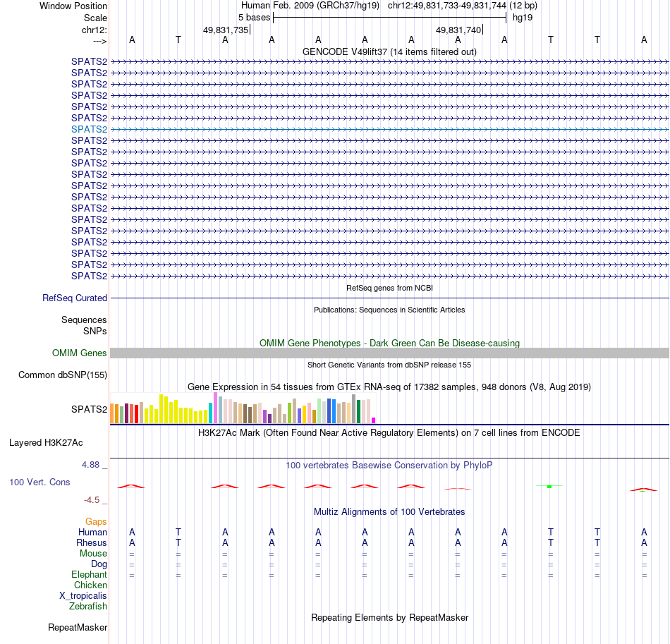Click SPATS2 label beside GTEx bar chart
Viewport: 670px width, 644px height.
pos(90,409)
